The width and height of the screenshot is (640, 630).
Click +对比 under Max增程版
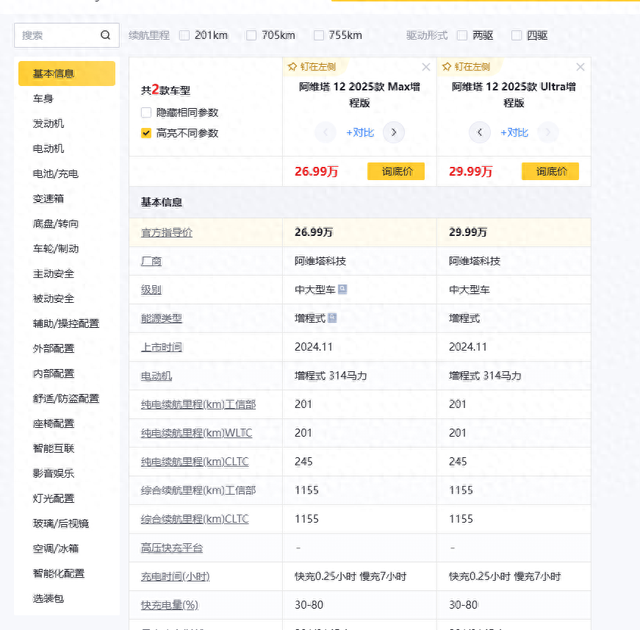(x=360, y=133)
